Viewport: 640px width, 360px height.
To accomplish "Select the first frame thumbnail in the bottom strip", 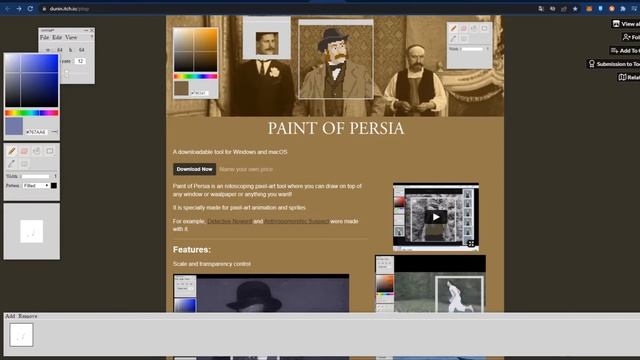I will click(x=21, y=335).
